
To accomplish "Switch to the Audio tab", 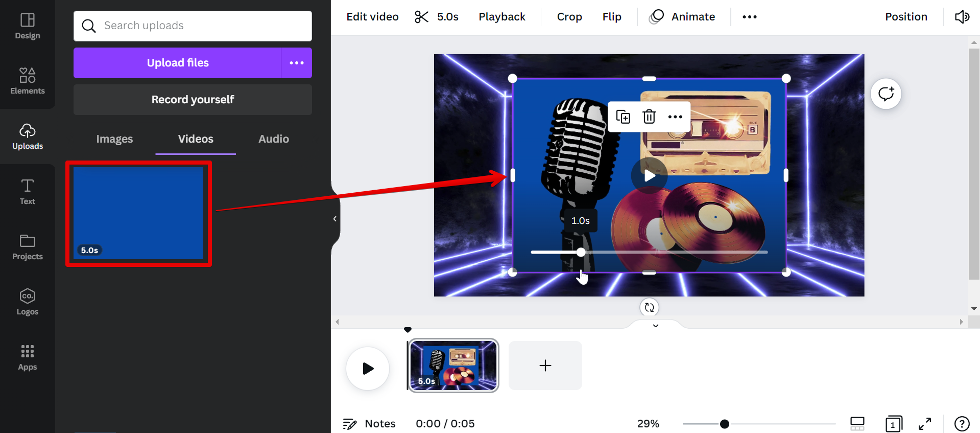I will coord(273,139).
